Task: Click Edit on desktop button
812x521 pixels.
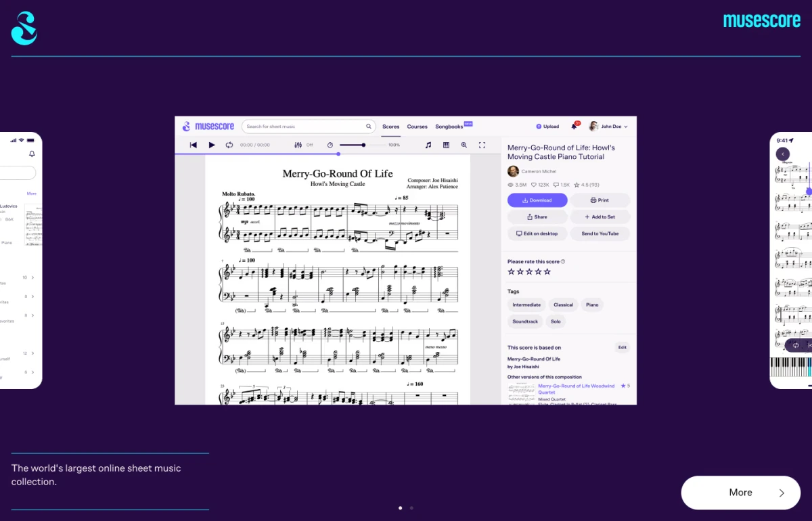Action: tap(537, 233)
